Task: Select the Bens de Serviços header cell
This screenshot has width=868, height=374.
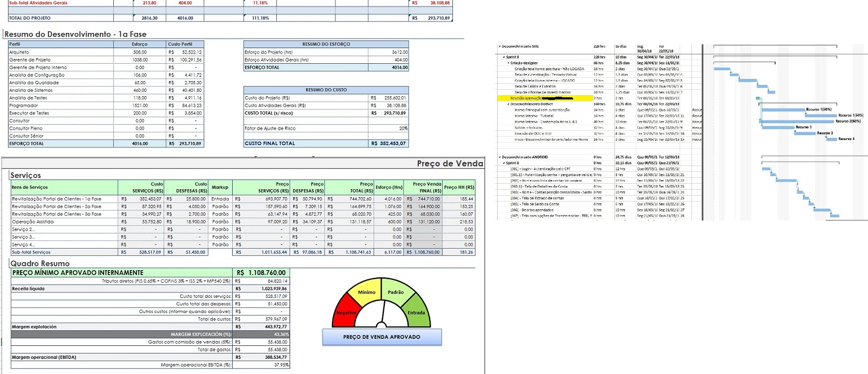Action: coord(64,187)
